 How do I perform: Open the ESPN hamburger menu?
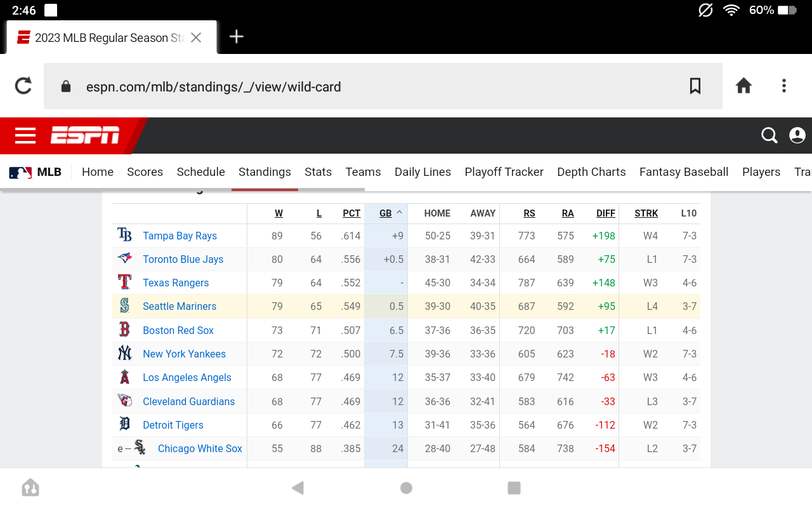click(x=25, y=135)
